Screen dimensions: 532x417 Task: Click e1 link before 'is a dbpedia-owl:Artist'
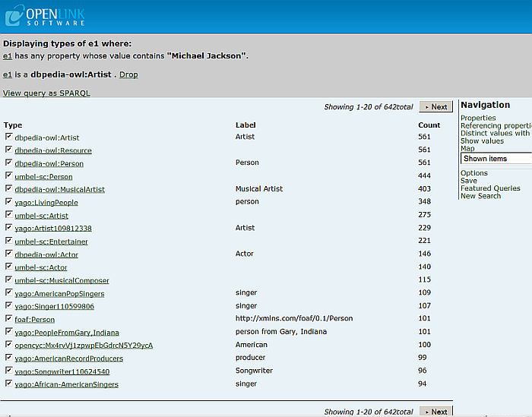[8, 74]
